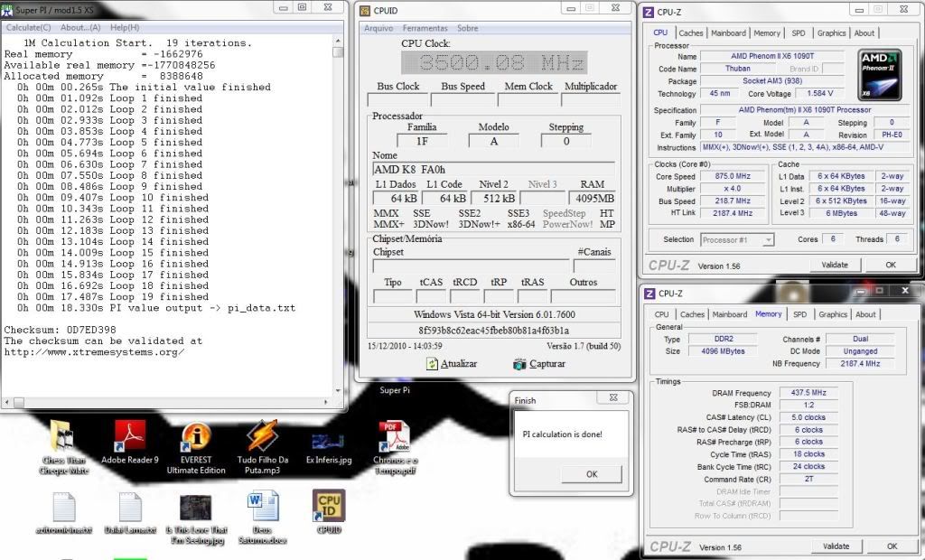Open the Ferramentas menu in CPUID
This screenshot has height=560, width=925.
(x=425, y=28)
